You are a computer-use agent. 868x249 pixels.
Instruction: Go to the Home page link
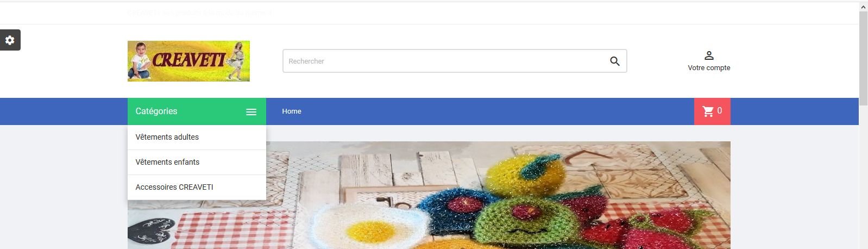pyautogui.click(x=292, y=111)
